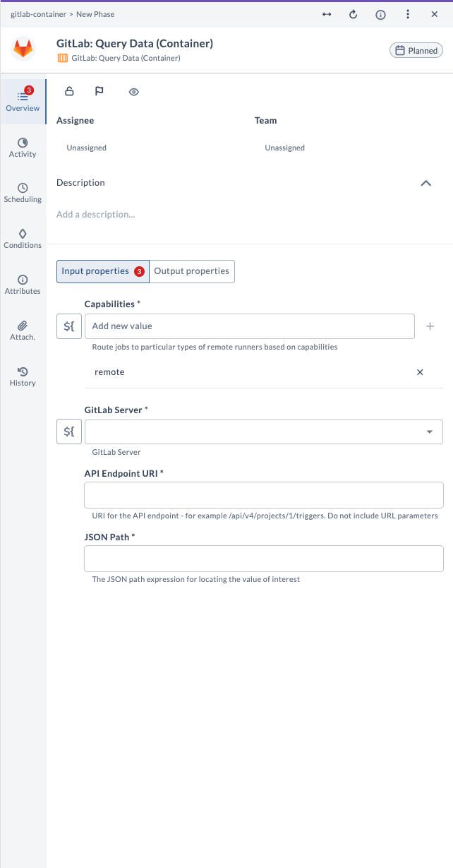Close the task panel with X
Screen dimensions: 453x868
(x=435, y=14)
